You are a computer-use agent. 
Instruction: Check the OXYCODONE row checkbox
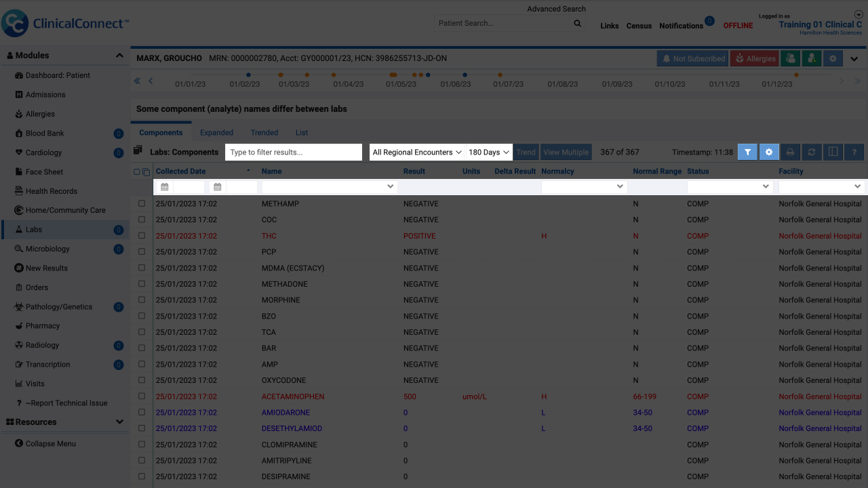point(142,380)
